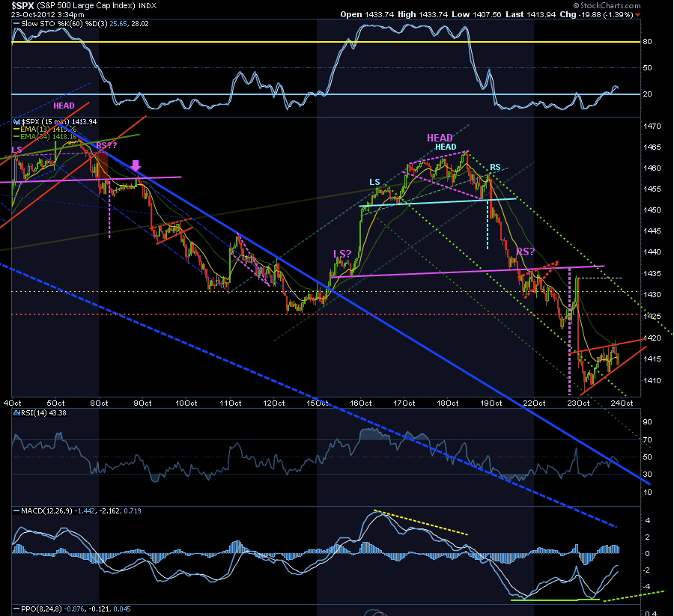Image resolution: width=674 pixels, height=616 pixels.
Task: Click the '10 Oct' date axis label
Action: click(186, 403)
